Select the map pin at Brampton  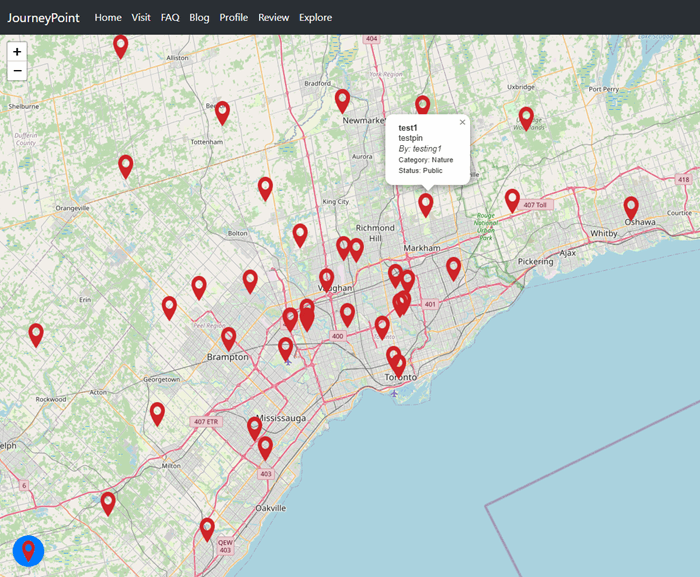(229, 338)
